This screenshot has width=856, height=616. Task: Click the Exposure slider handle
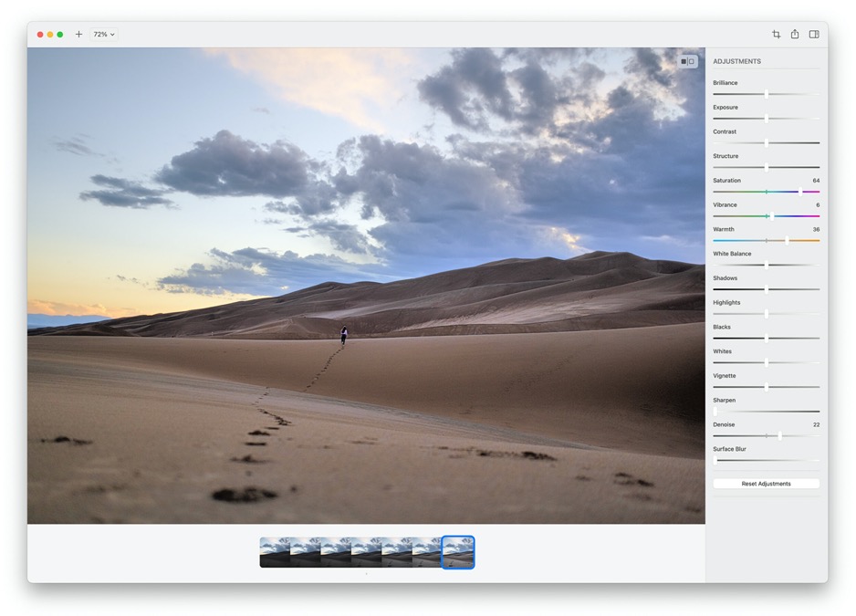tap(767, 119)
